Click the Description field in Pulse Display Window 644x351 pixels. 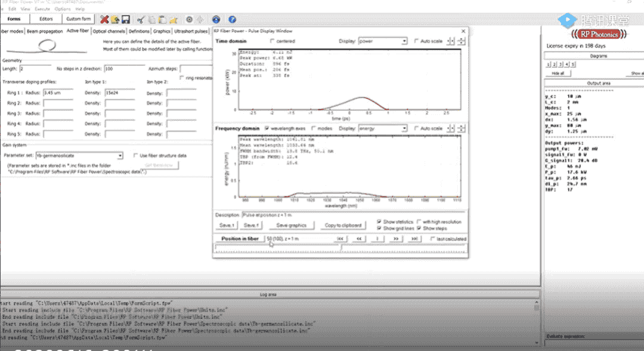(354, 215)
